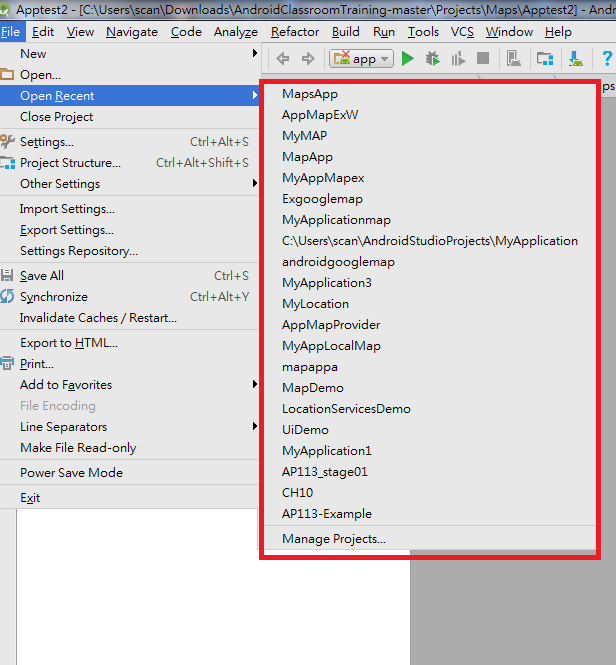Open the Analyze menu
Screen dimensions: 616x665
click(236, 32)
